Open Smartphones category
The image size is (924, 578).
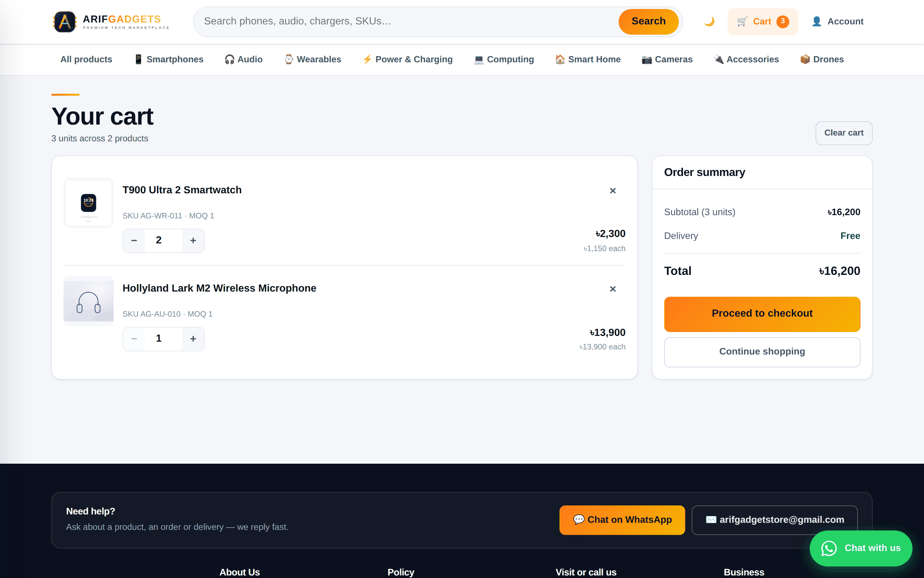169,59
